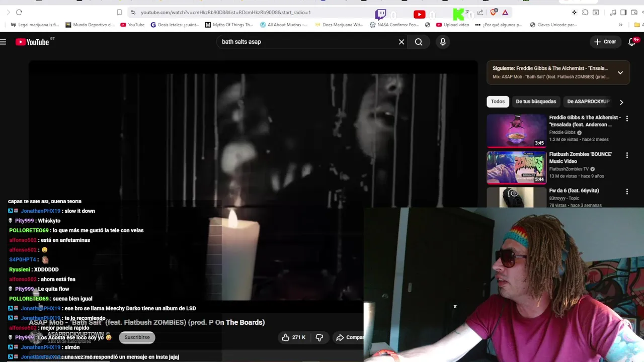
Task: Open the green Kick extension icon
Action: 458,14
